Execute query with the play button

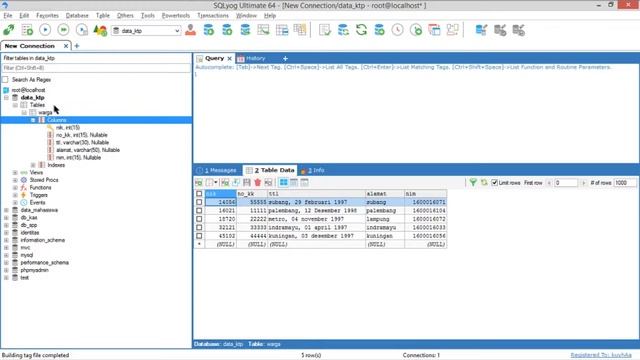[x=45, y=30]
